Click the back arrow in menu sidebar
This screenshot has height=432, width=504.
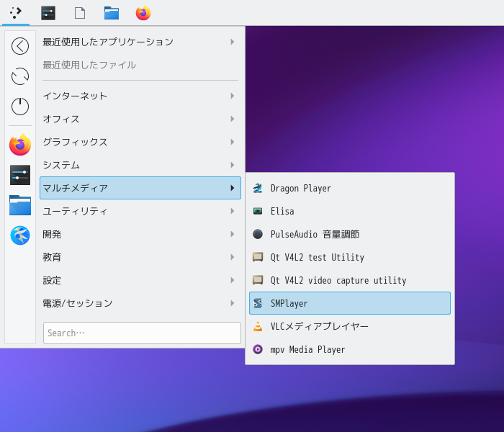[x=20, y=46]
